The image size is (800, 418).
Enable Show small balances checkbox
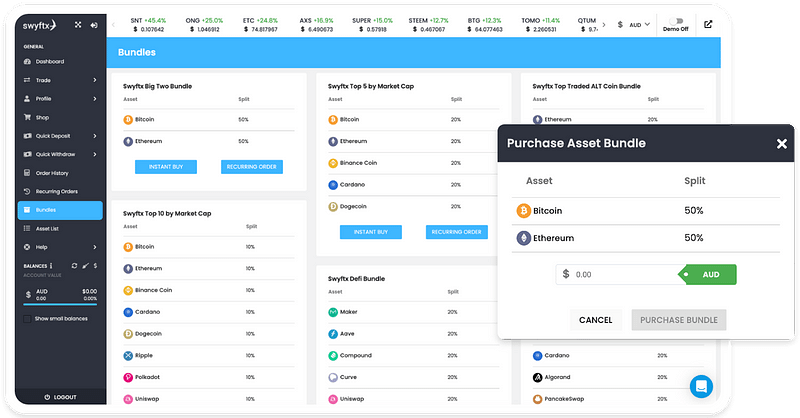point(27,318)
